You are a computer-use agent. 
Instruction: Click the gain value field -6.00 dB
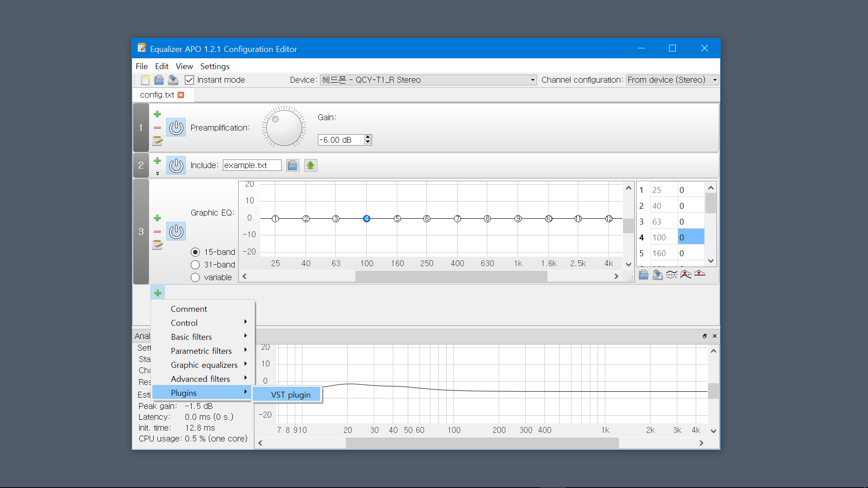pyautogui.click(x=341, y=140)
